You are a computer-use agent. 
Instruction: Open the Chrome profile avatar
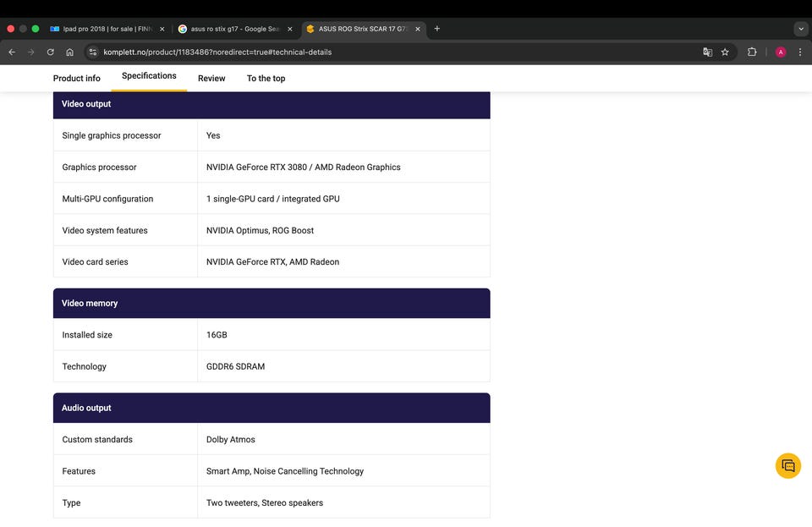coord(781,52)
